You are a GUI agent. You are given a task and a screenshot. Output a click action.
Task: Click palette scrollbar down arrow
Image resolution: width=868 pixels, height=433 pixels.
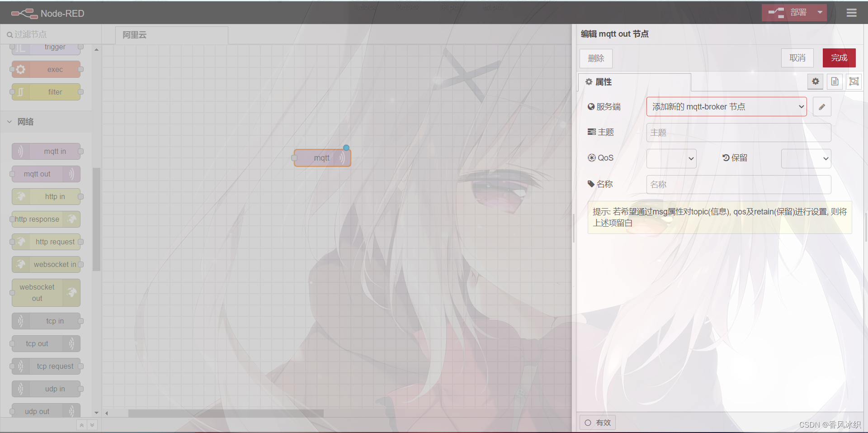(96, 413)
